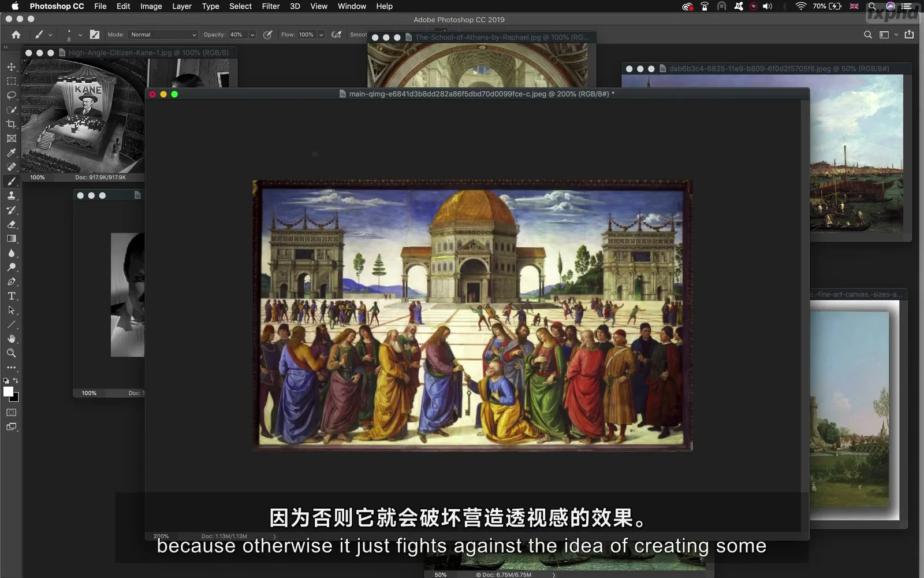Select the Line tool
The width and height of the screenshot is (924, 578).
[x=11, y=324]
